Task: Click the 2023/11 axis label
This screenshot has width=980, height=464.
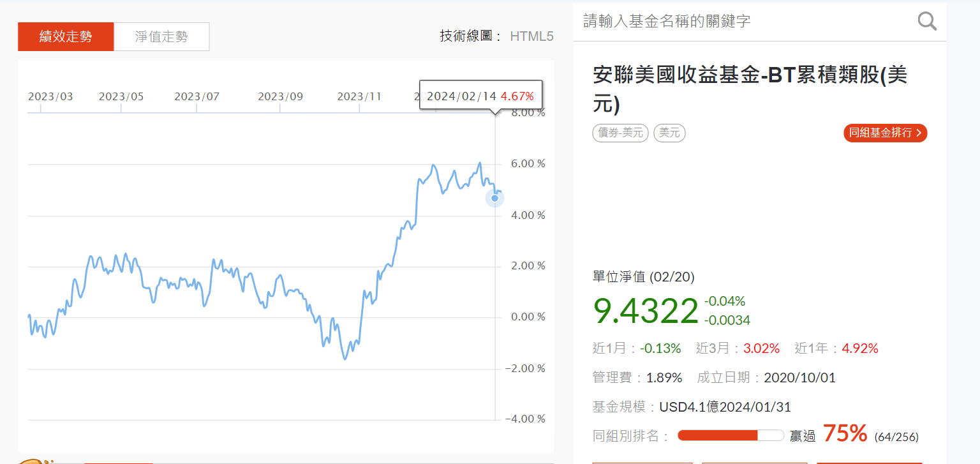Action: [x=359, y=96]
